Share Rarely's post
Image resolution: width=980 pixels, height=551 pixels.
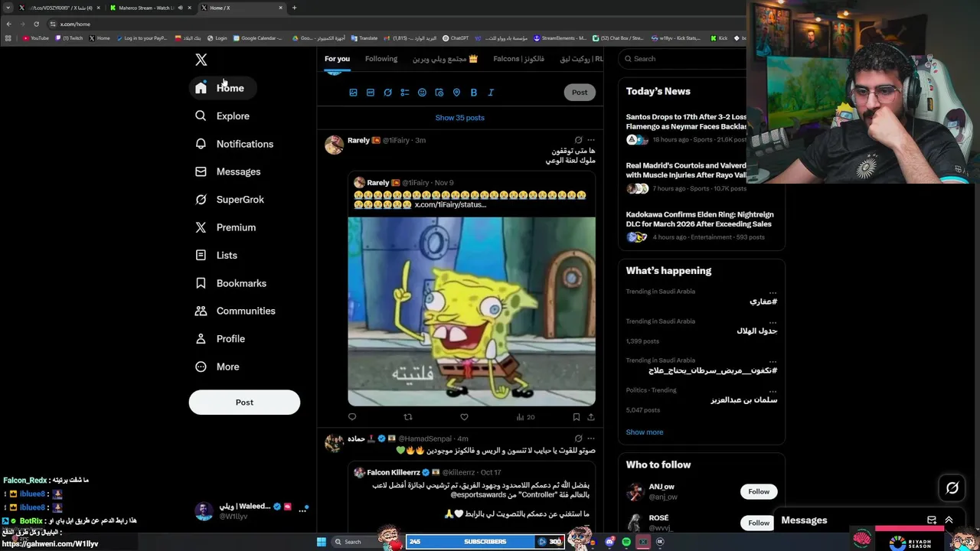point(590,417)
